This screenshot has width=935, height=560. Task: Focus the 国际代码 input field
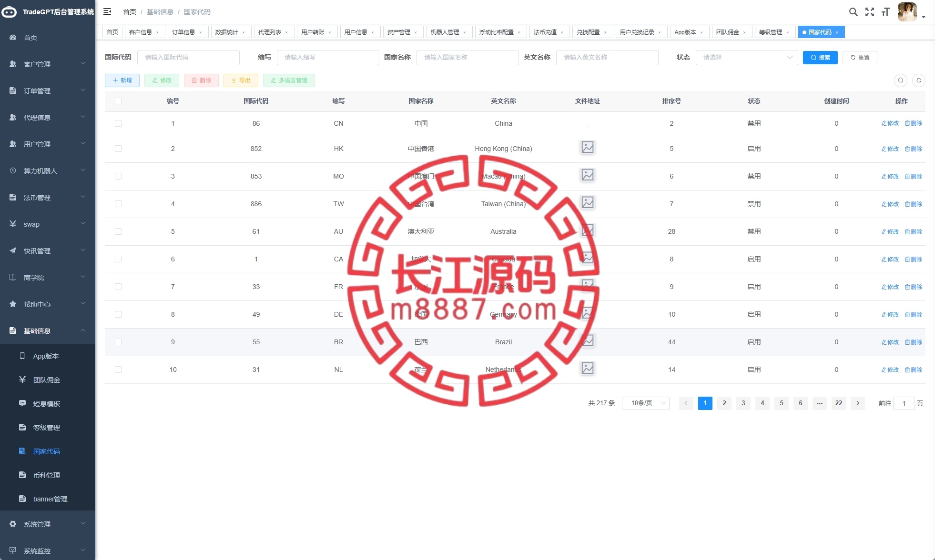coord(188,57)
